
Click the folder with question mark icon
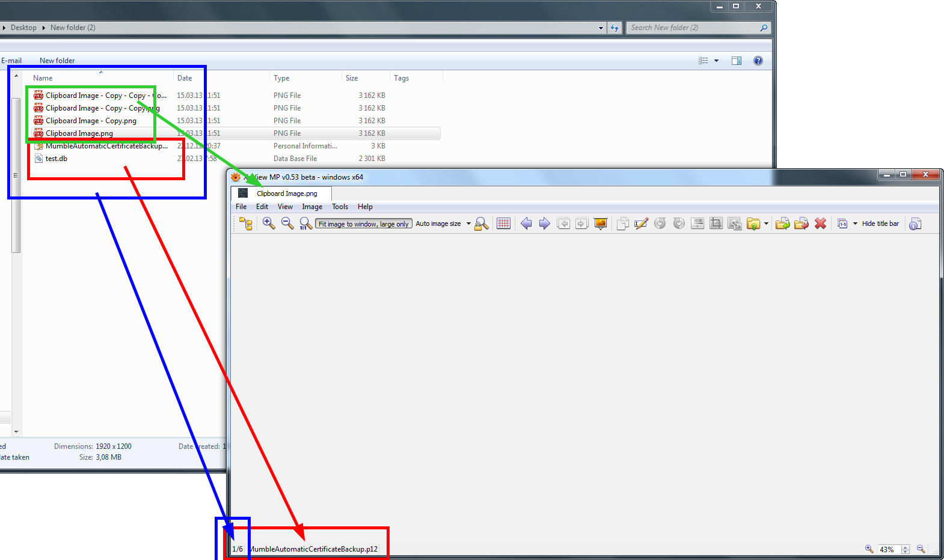coord(753,224)
